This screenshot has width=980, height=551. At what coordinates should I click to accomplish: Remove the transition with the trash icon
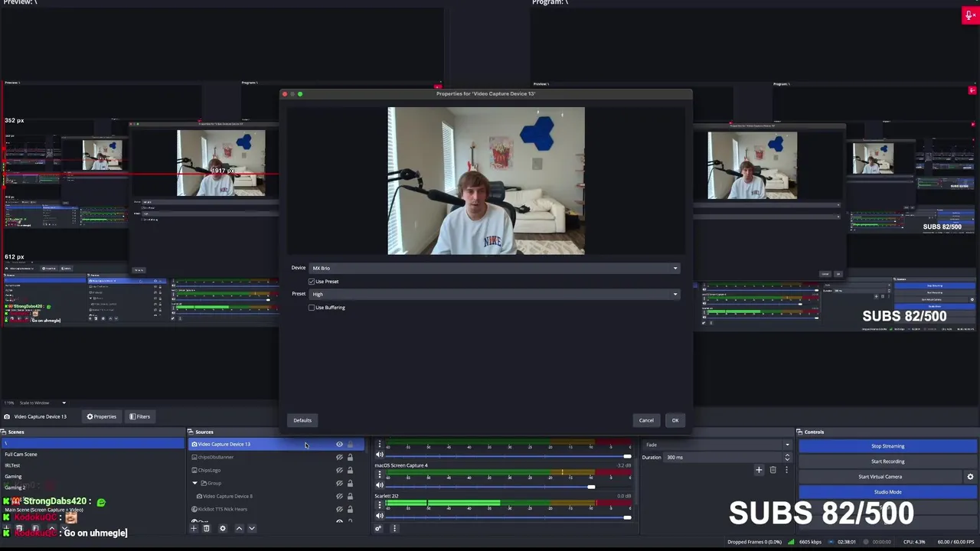point(773,470)
